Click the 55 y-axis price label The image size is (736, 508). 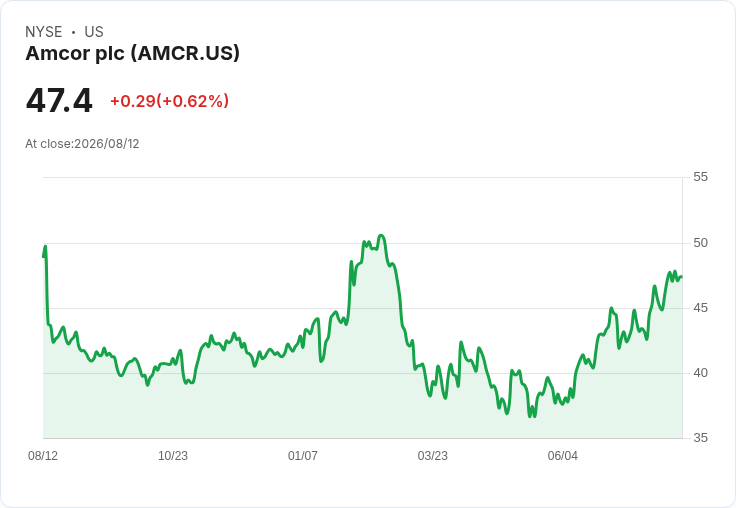700,177
